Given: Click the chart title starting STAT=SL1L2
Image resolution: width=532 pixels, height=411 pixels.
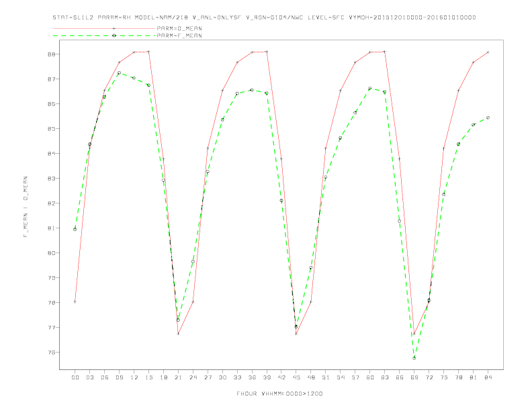Looking at the screenshot, I should 264,17.
